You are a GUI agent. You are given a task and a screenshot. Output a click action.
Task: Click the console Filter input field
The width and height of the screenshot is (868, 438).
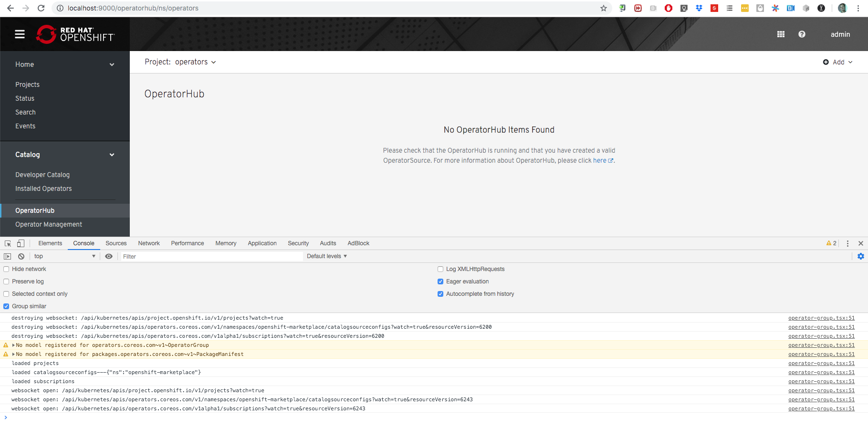coord(210,256)
